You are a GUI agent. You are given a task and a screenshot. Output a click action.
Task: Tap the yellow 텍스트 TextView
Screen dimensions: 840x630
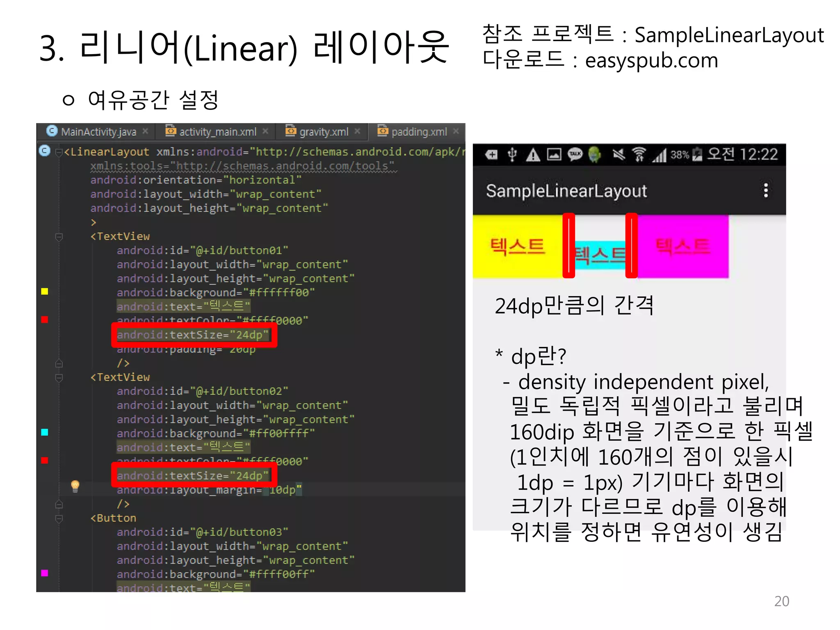pos(518,247)
